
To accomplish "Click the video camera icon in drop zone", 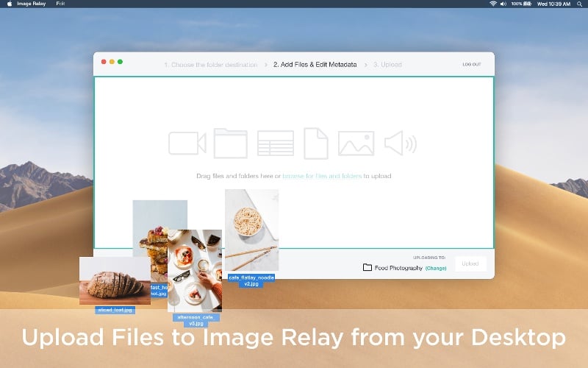I will pyautogui.click(x=187, y=143).
